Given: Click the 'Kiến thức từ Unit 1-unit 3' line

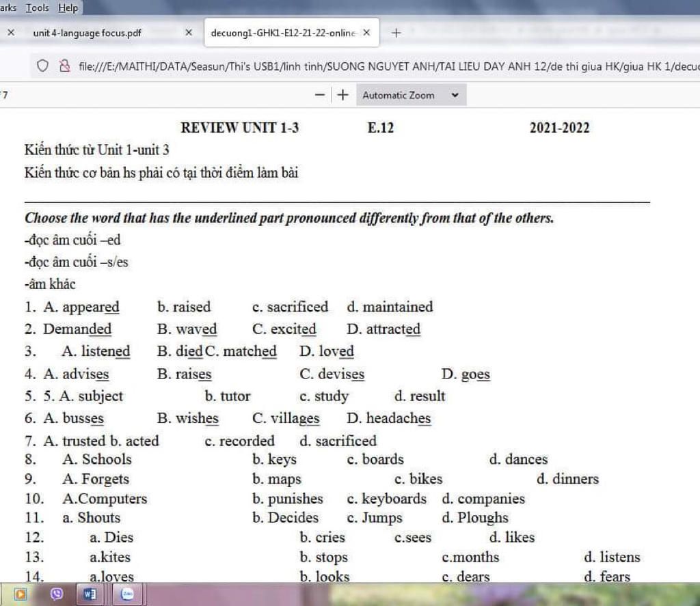Looking at the screenshot, I should [x=97, y=150].
